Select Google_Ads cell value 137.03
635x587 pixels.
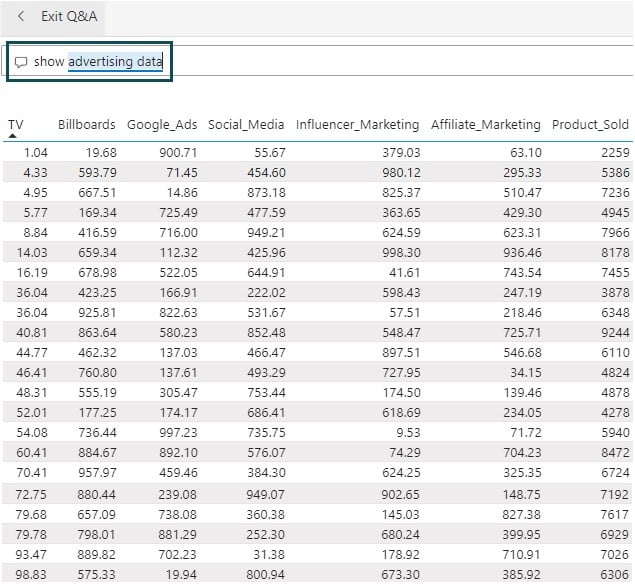[x=178, y=352]
